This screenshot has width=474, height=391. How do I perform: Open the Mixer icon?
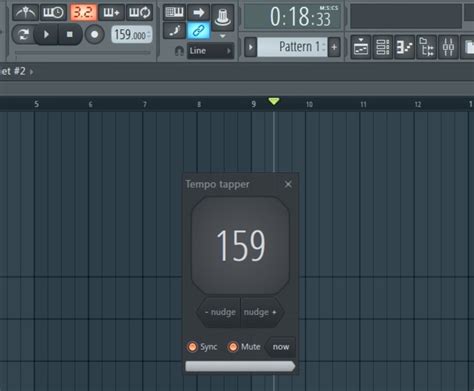point(448,47)
